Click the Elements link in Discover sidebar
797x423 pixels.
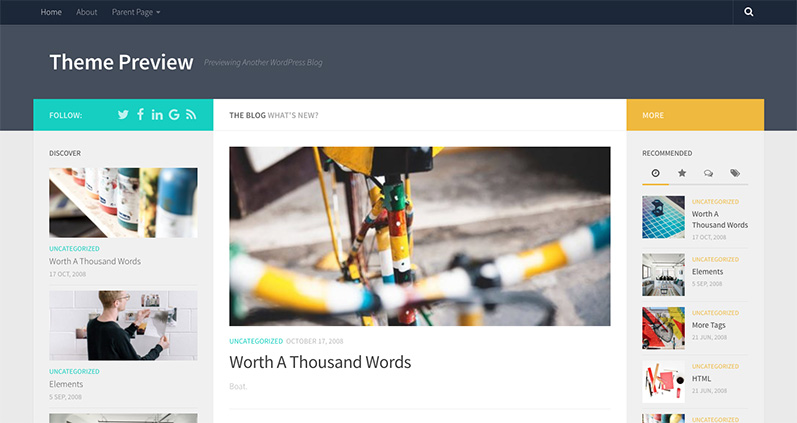(x=66, y=384)
